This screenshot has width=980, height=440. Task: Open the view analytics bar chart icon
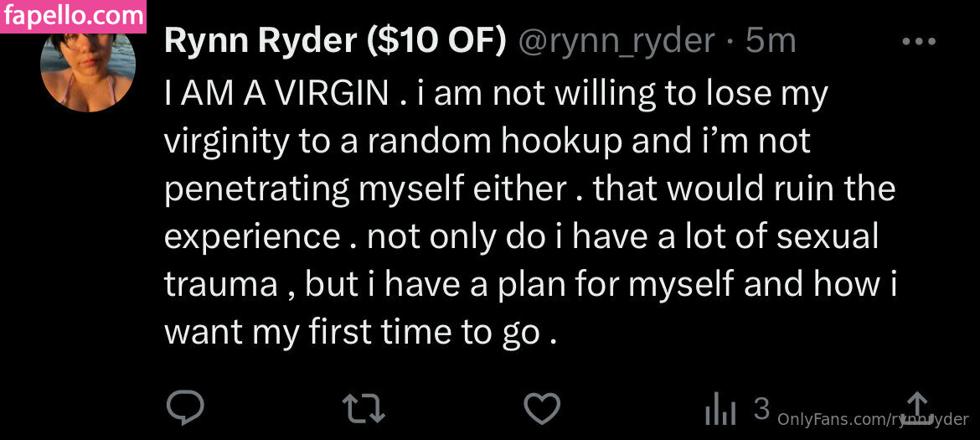click(720, 409)
